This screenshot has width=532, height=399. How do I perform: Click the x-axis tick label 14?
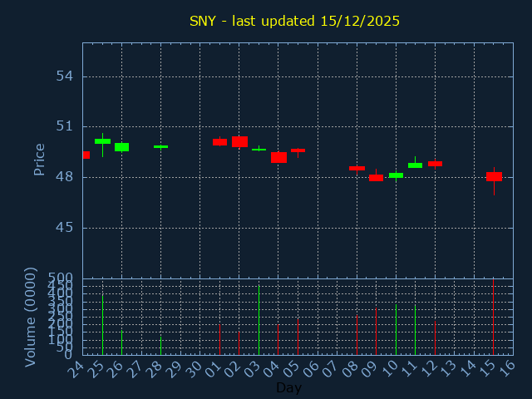pos(469,369)
